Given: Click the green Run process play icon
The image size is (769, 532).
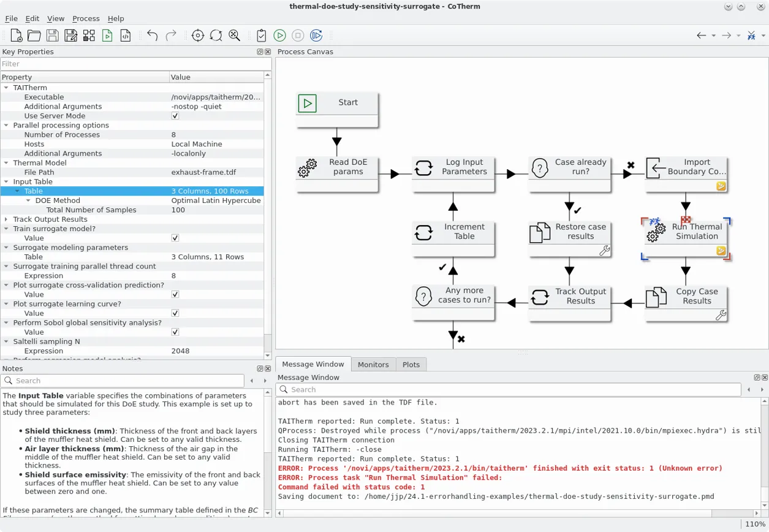Looking at the screenshot, I should [279, 36].
